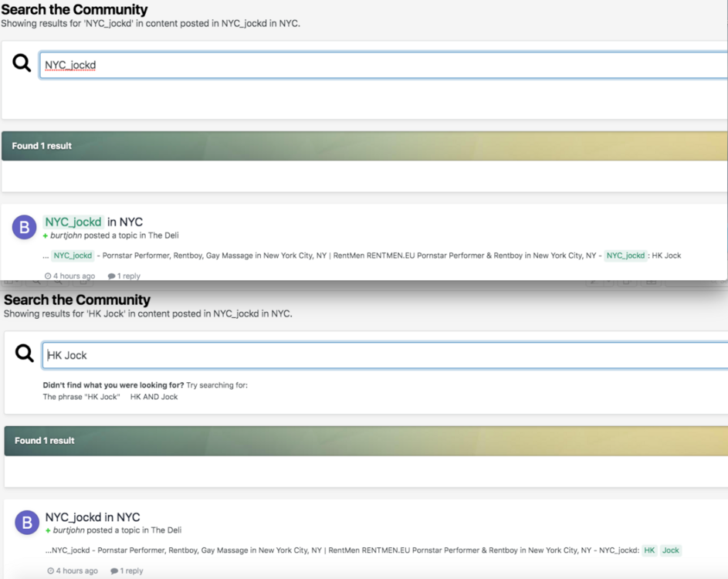Click the reply bubble icon under the NYC_jockd search result
Screen dimensions: 728x579
[111, 276]
